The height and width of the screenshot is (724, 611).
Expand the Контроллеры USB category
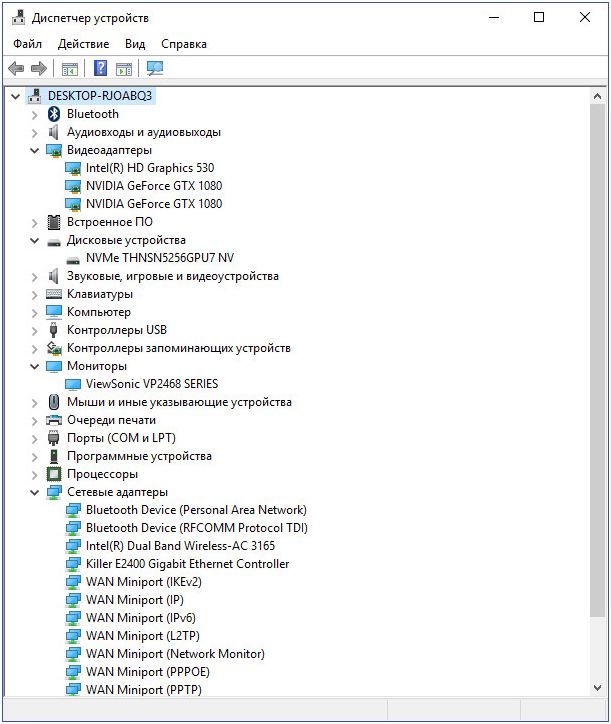35,331
